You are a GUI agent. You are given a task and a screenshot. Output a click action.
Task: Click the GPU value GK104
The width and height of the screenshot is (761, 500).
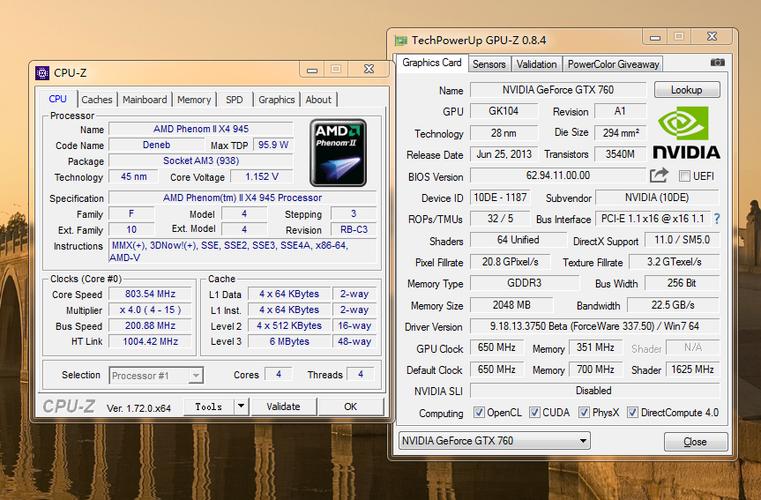tap(504, 111)
